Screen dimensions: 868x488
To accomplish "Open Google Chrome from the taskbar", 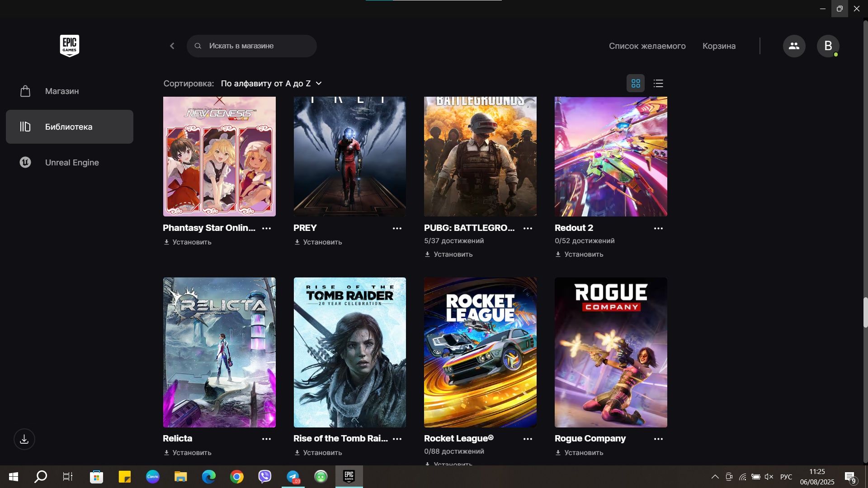I will (236, 477).
